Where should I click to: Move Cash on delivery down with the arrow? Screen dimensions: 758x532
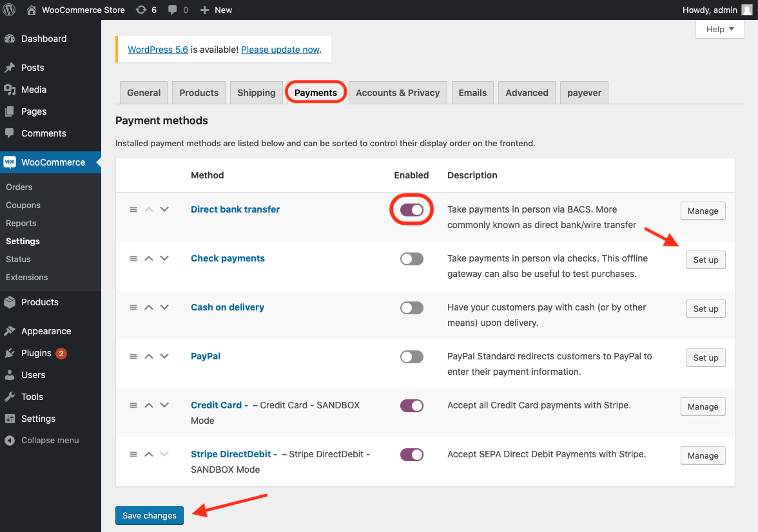pyautogui.click(x=164, y=307)
